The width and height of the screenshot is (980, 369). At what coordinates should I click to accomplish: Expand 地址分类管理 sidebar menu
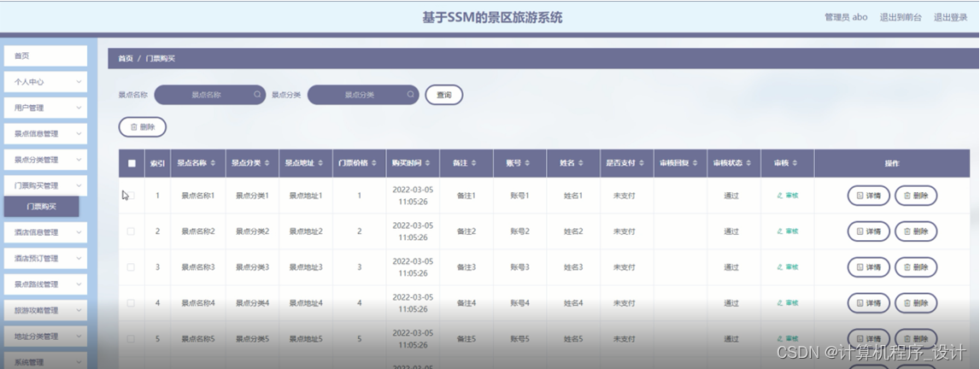[45, 336]
